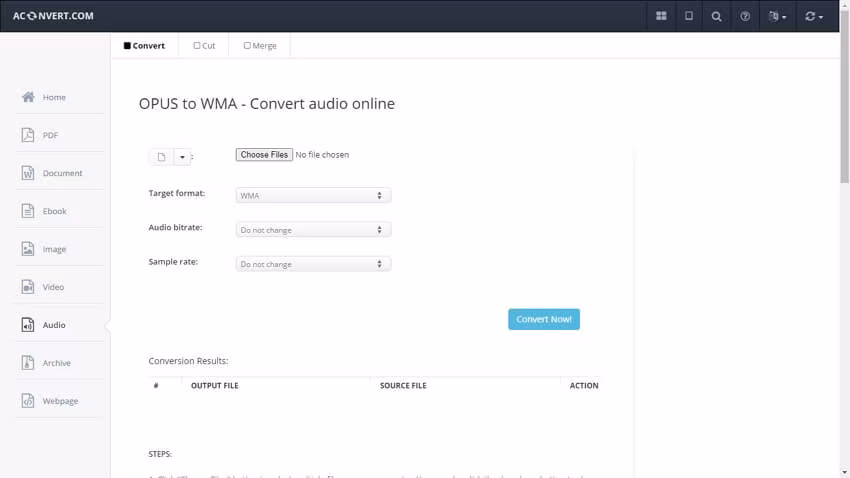Expand the file source dropdown arrow
Viewport: 850px width, 478px height.
click(x=181, y=157)
